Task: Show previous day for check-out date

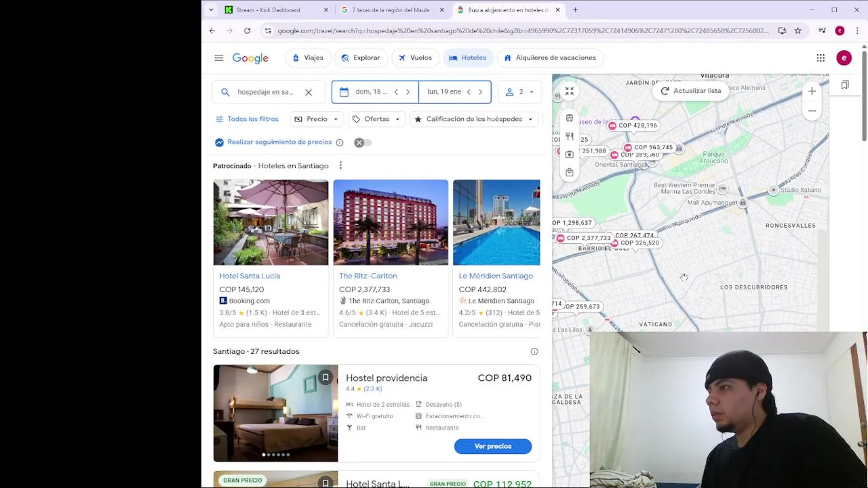Action: click(469, 91)
